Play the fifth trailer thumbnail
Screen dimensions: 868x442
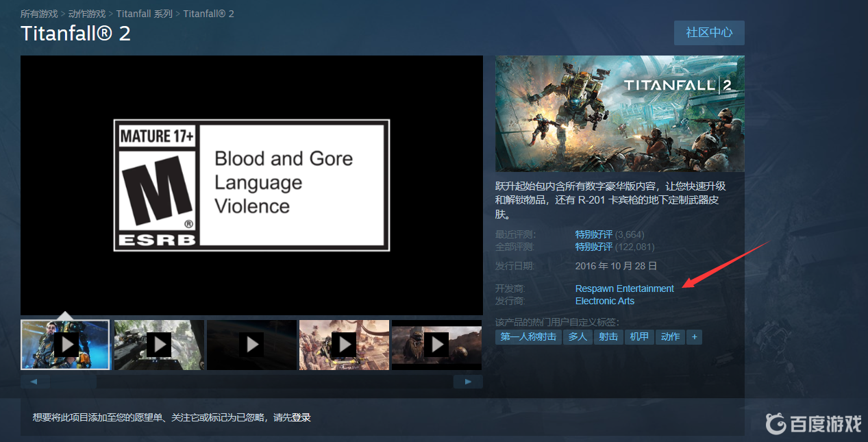pos(436,344)
